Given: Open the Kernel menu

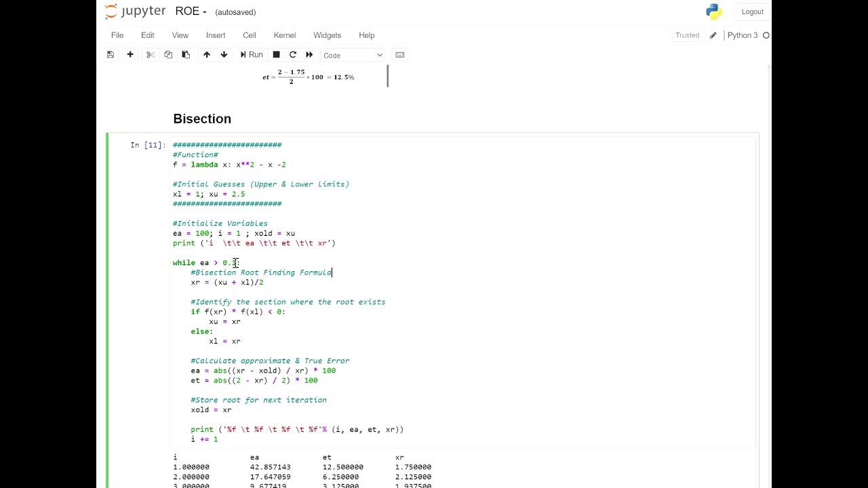Looking at the screenshot, I should 285,35.
